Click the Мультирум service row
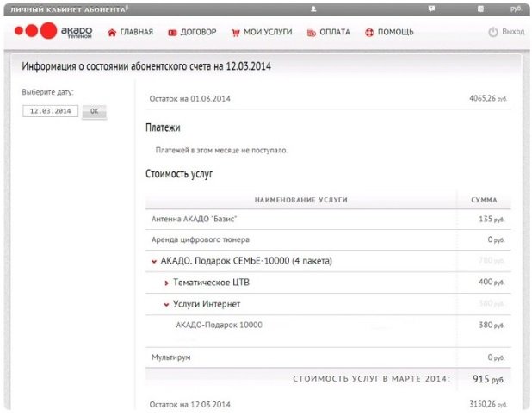The width and height of the screenshot is (532, 416). pos(328,357)
